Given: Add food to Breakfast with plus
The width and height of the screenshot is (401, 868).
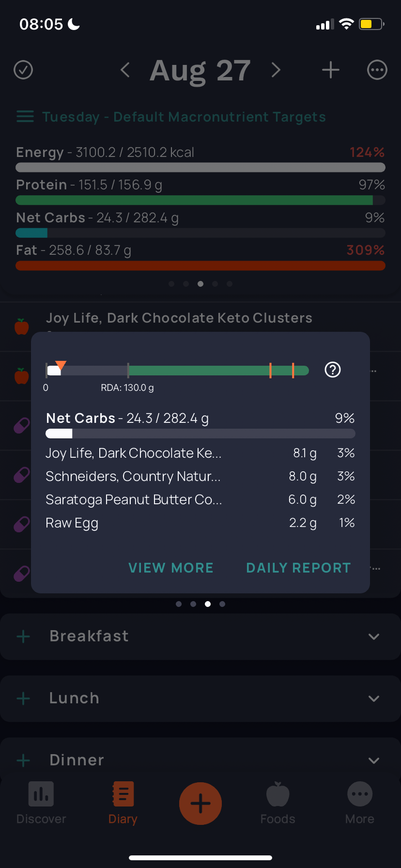Looking at the screenshot, I should click(x=23, y=636).
